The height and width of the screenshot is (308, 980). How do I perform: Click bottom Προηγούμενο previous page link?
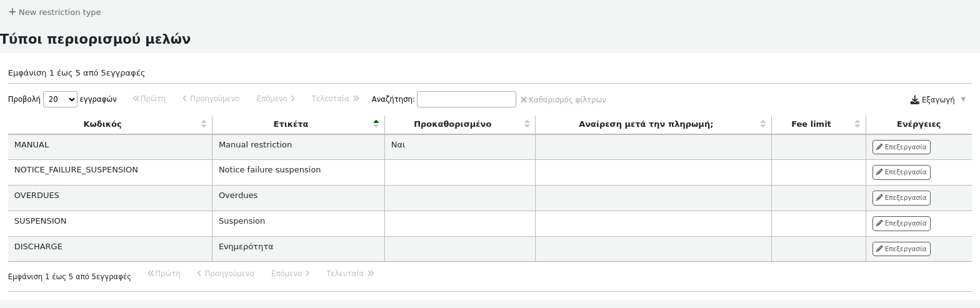click(x=226, y=274)
